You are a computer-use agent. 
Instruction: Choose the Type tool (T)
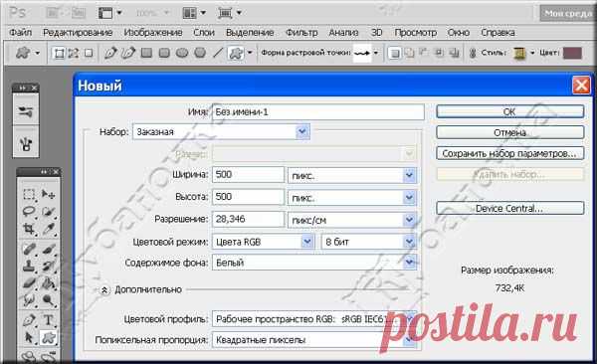click(x=49, y=320)
